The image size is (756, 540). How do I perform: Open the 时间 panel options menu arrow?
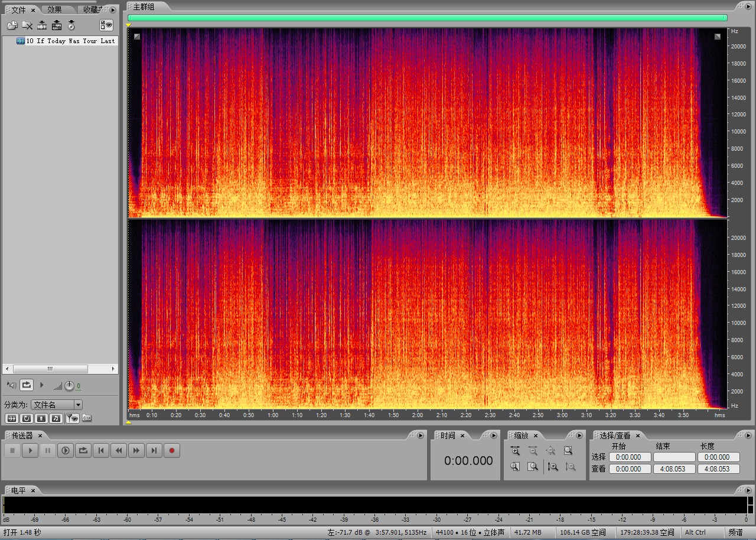click(494, 436)
